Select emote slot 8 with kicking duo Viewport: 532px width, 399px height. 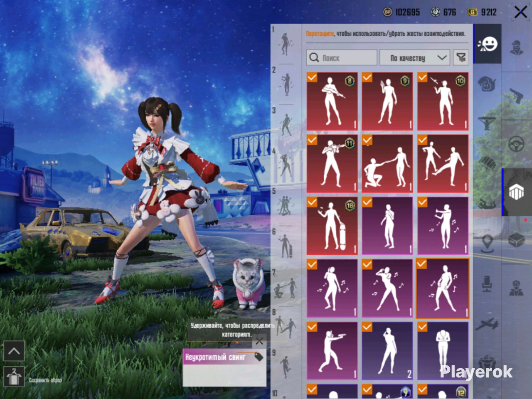(286, 327)
